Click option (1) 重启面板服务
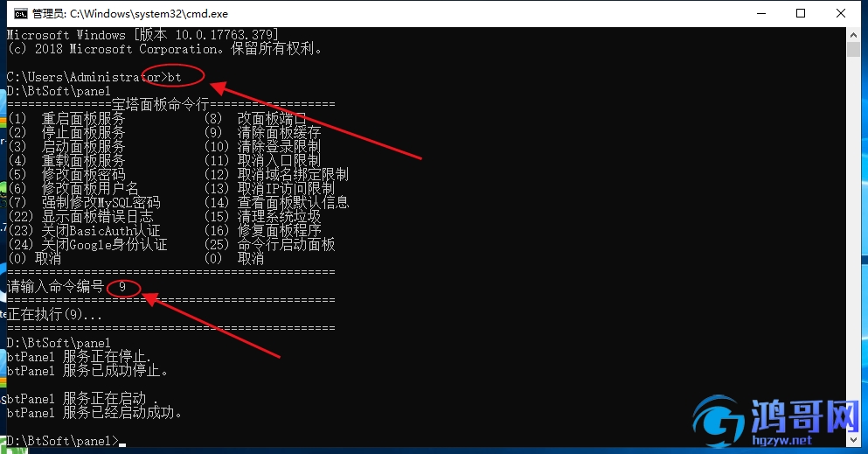Image resolution: width=868 pixels, height=454 pixels. coord(67,118)
